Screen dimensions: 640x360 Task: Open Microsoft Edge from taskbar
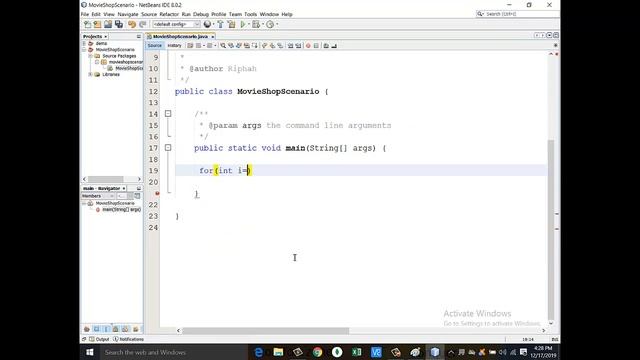click(258, 352)
